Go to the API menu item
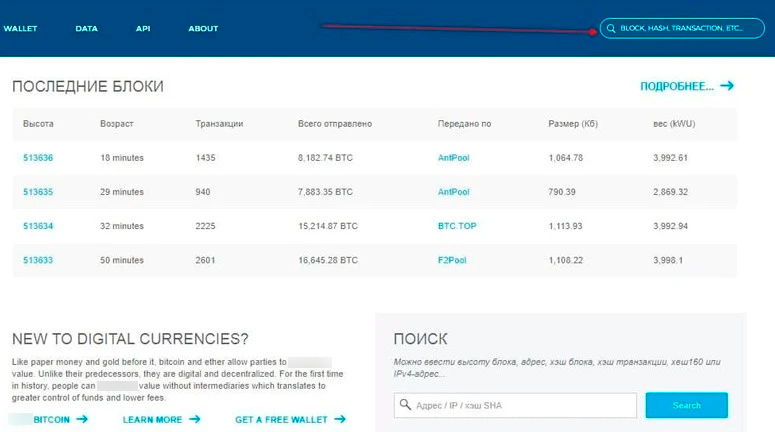This screenshot has width=775, height=432. [143, 29]
